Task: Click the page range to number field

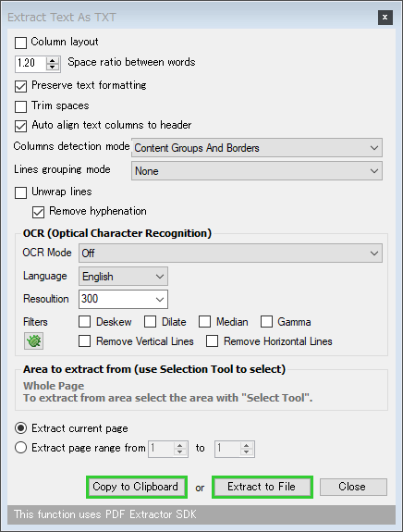Action: 227,449
